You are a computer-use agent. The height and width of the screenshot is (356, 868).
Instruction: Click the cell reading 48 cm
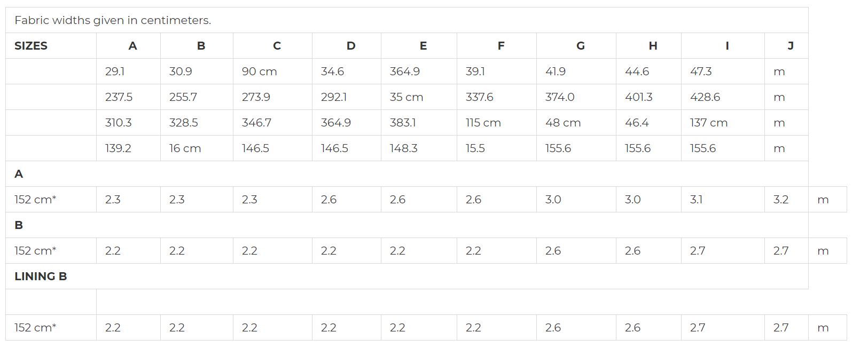(x=562, y=123)
